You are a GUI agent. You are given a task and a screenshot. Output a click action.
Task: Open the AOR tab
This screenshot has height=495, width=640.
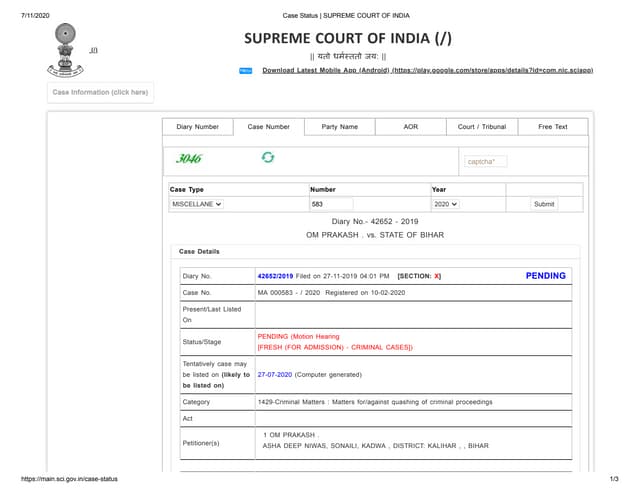(x=411, y=127)
